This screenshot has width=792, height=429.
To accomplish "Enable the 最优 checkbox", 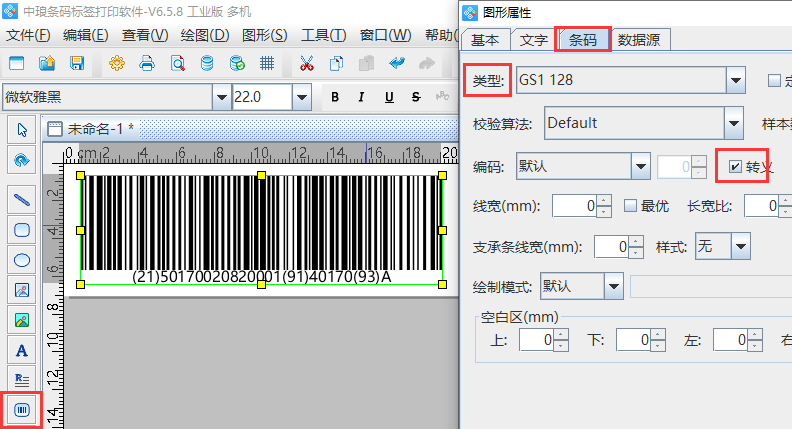I will click(630, 206).
